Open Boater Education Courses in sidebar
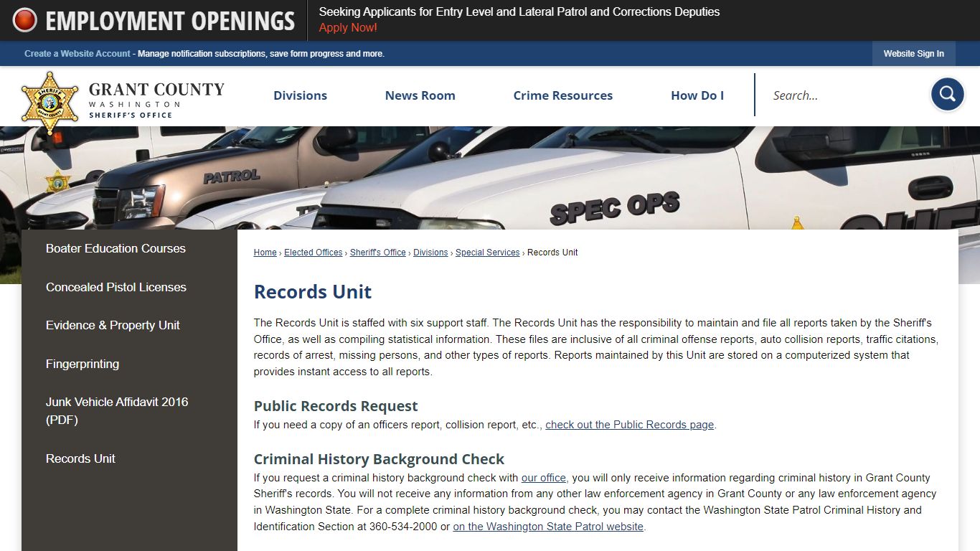The image size is (980, 551). coord(116,248)
